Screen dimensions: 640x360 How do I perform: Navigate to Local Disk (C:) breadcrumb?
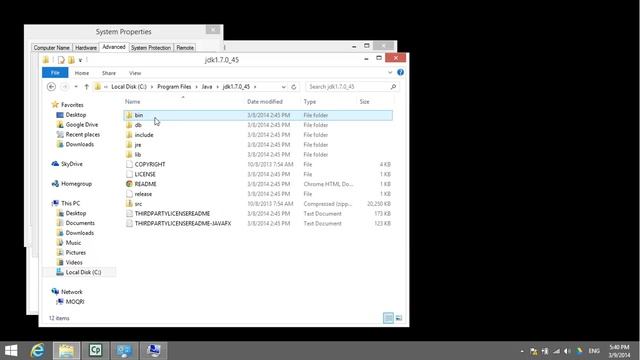(x=129, y=87)
